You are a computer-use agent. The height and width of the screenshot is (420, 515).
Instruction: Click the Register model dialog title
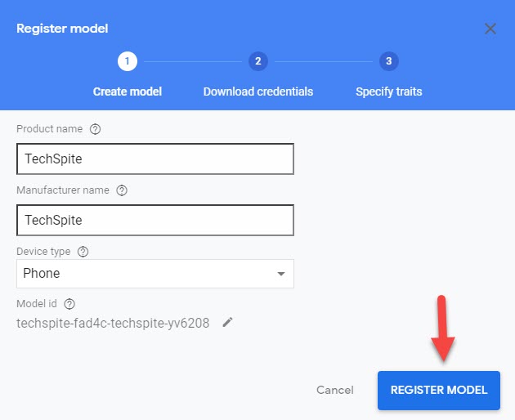coord(62,29)
